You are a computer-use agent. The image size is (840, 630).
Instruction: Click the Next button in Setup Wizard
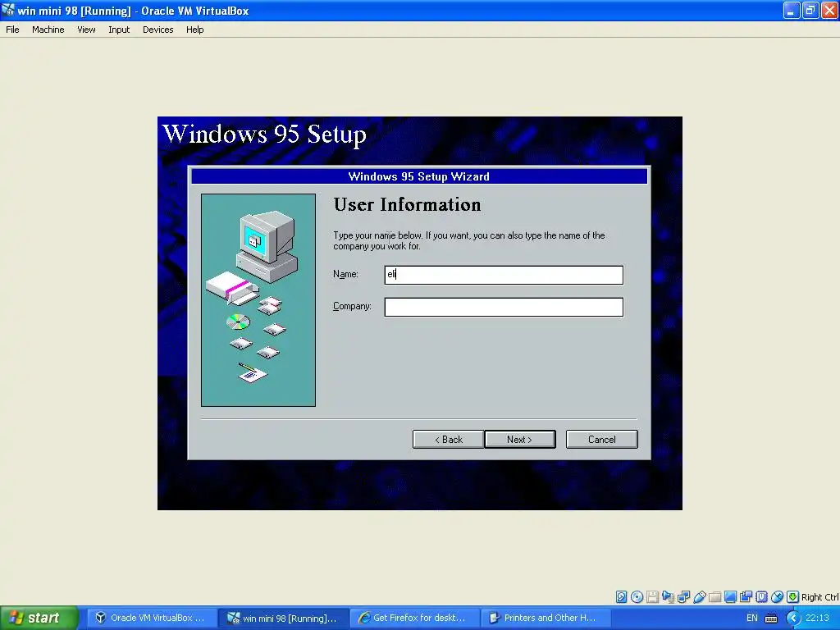coord(519,440)
